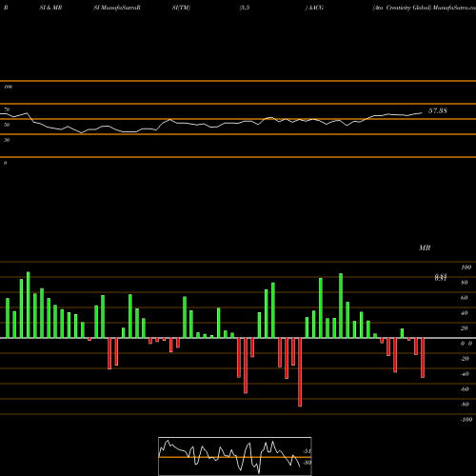Screen dimensions: 476x476
Task: Click the RSI value 57.38 label
Action: point(438,110)
